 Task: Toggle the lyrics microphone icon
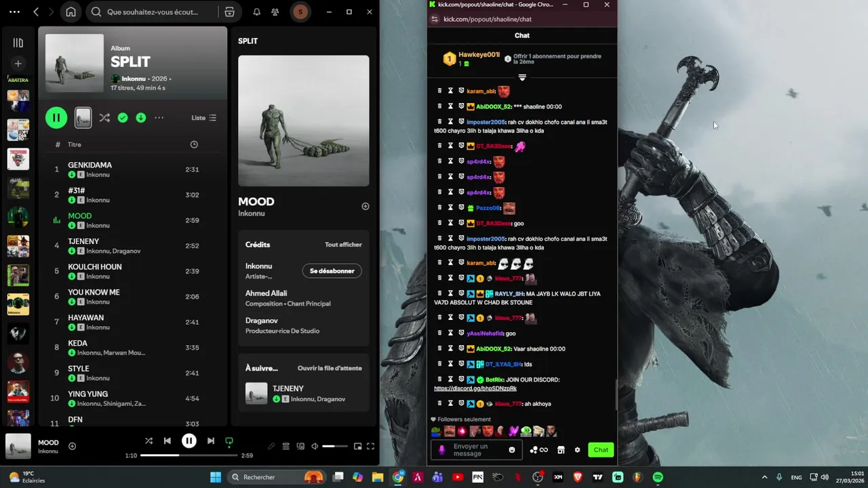coord(271,446)
